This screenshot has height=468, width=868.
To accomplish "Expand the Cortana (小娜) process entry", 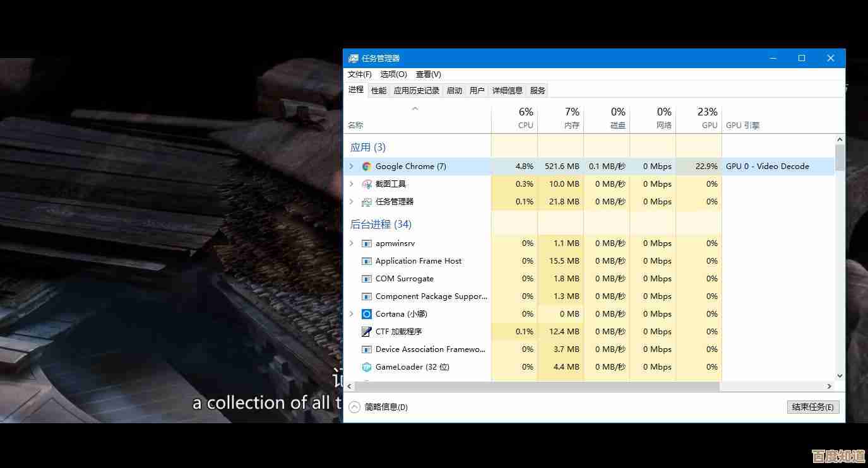I will [x=352, y=314].
